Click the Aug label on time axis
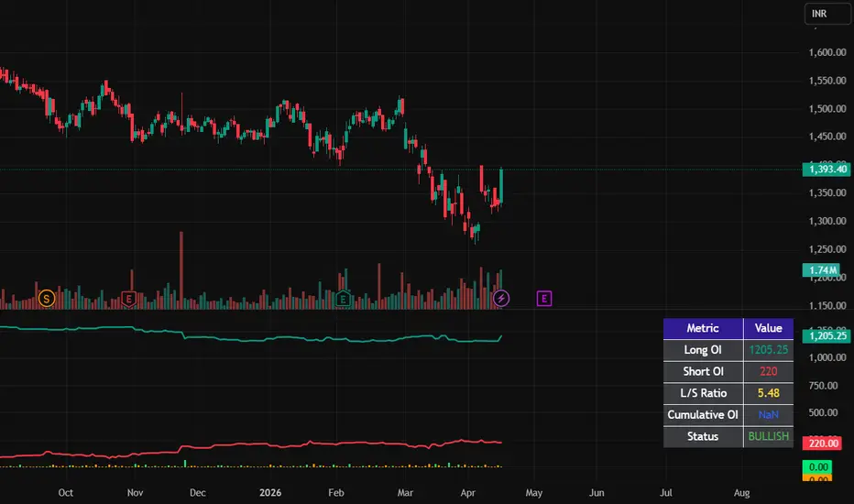854x504 pixels. [742, 493]
